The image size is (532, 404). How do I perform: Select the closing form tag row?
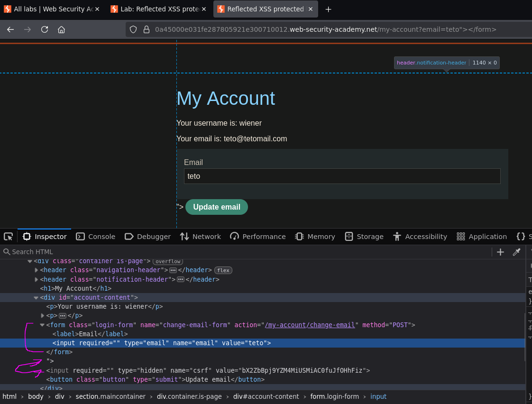point(59,352)
